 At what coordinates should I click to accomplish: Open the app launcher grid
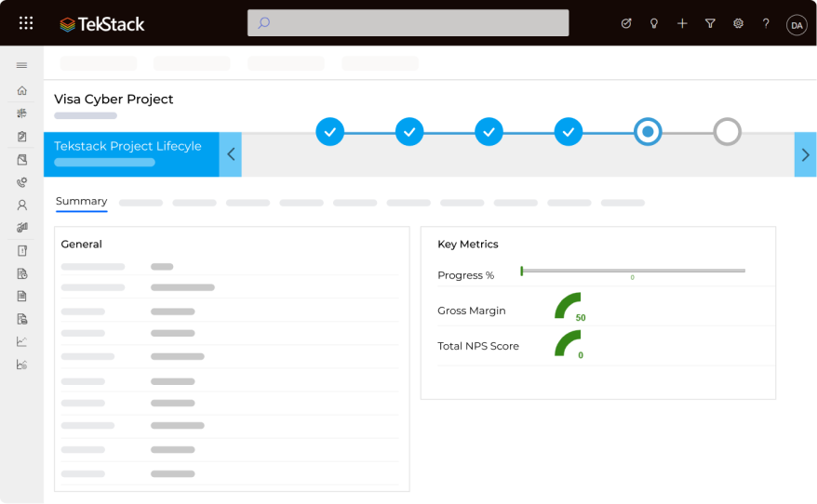(x=25, y=23)
